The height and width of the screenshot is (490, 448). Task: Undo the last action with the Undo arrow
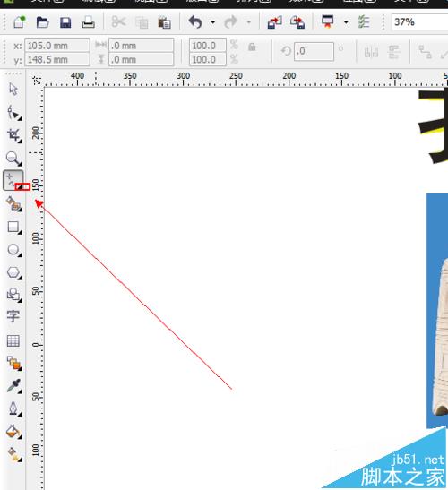195,22
